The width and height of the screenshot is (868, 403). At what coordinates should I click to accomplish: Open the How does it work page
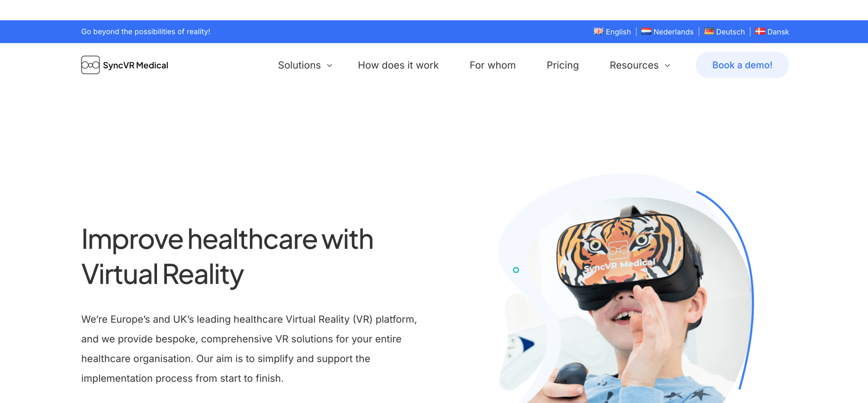[398, 65]
